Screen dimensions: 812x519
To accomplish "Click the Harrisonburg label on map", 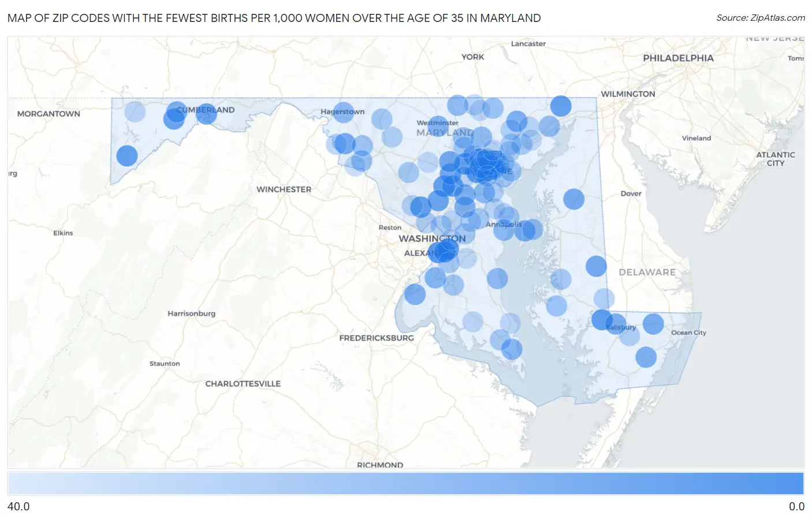I will click(191, 313).
